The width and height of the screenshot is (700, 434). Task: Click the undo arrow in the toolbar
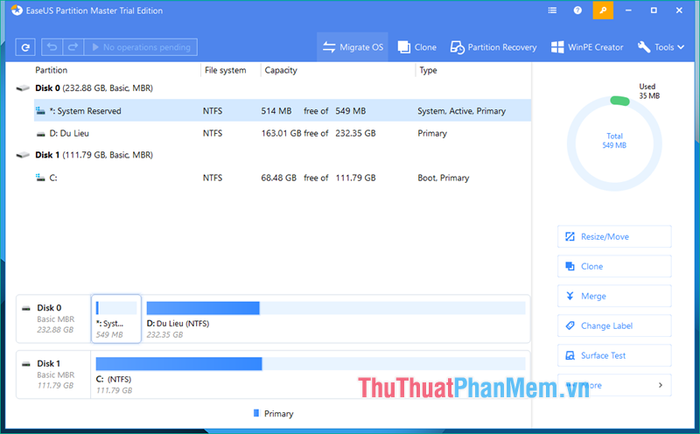52,47
